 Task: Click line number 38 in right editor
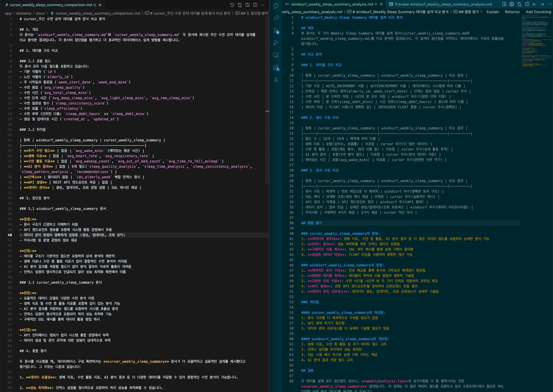pyautogui.click(x=291, y=223)
